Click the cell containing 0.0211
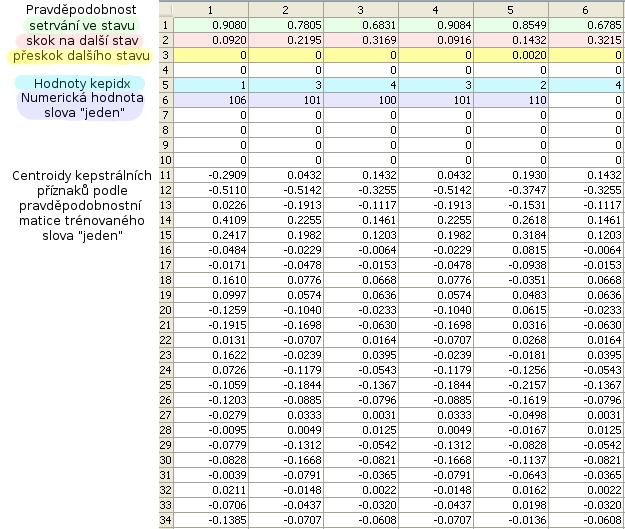 pos(211,490)
